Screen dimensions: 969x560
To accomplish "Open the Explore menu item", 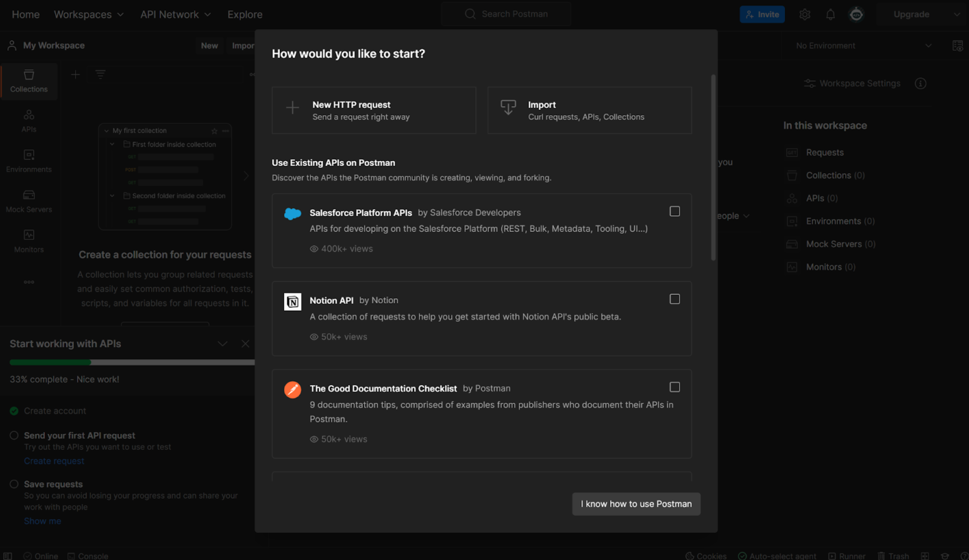I will coord(245,15).
